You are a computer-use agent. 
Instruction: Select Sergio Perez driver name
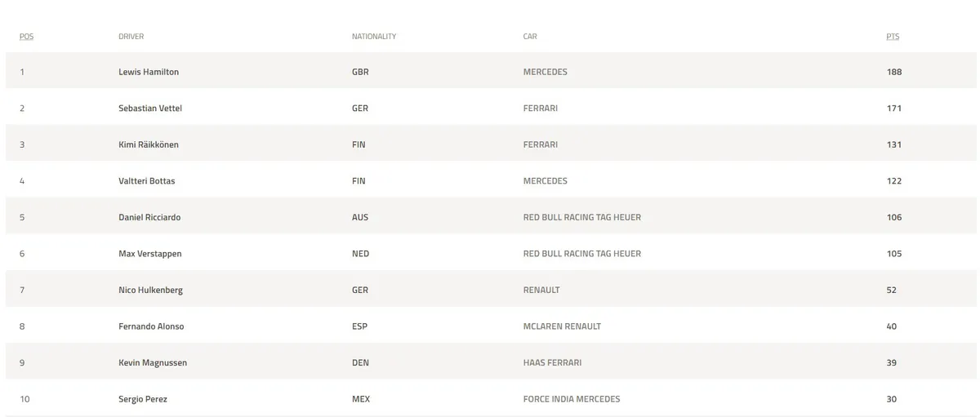[143, 399]
